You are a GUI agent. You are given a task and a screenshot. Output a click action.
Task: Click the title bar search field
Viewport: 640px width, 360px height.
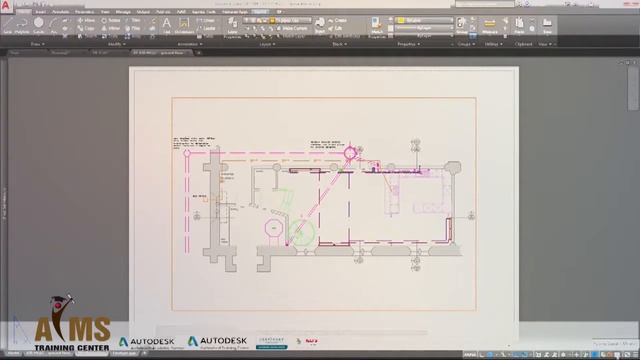pyautogui.click(x=485, y=4)
